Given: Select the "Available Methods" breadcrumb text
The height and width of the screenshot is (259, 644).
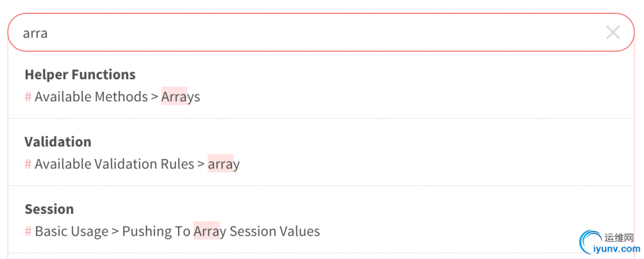Looking at the screenshot, I should pos(91,97).
